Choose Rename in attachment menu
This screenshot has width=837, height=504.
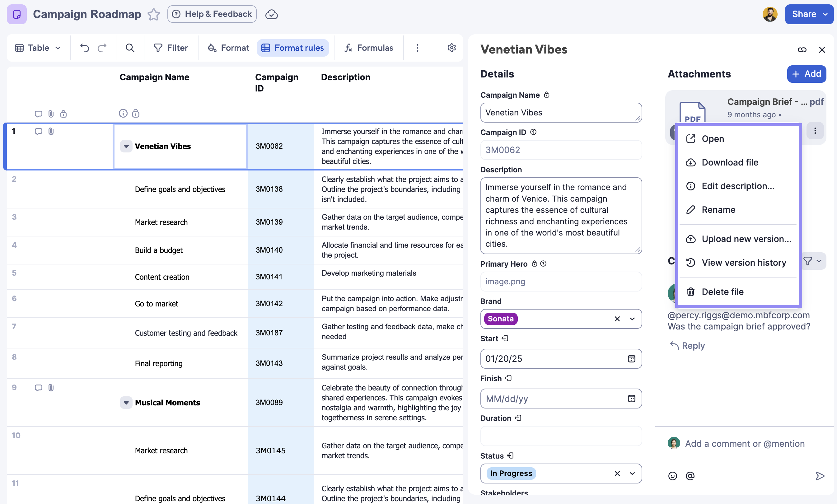tap(738, 210)
